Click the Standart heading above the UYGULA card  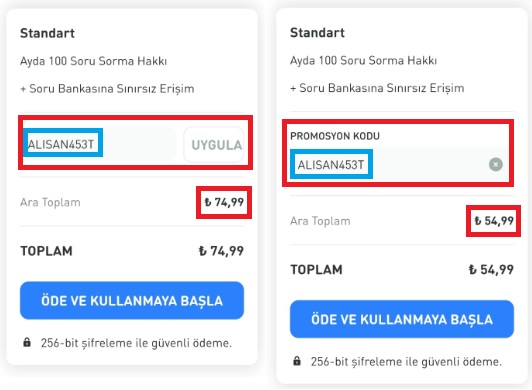point(48,33)
